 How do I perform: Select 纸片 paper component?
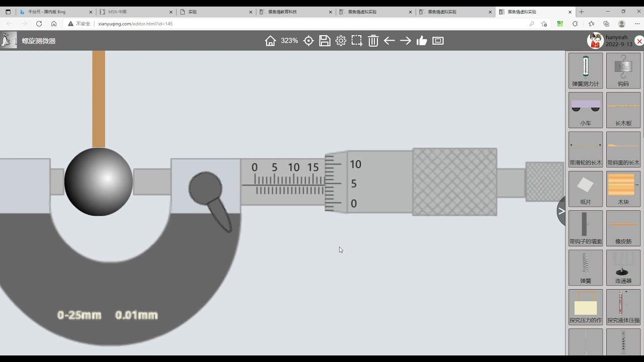[x=586, y=189]
